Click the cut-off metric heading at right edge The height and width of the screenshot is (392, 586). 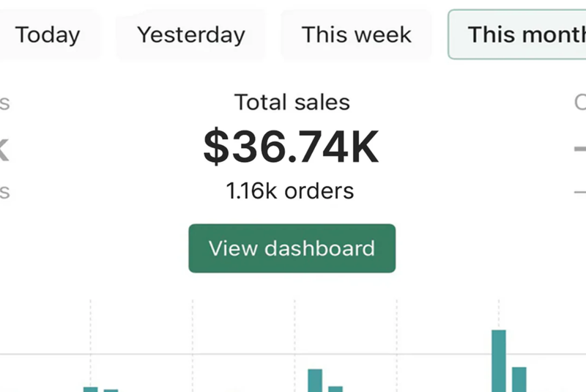(580, 103)
